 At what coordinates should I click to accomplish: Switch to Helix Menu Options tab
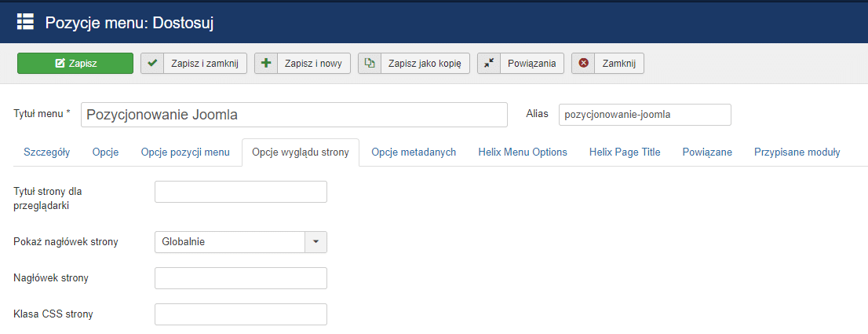pos(523,152)
